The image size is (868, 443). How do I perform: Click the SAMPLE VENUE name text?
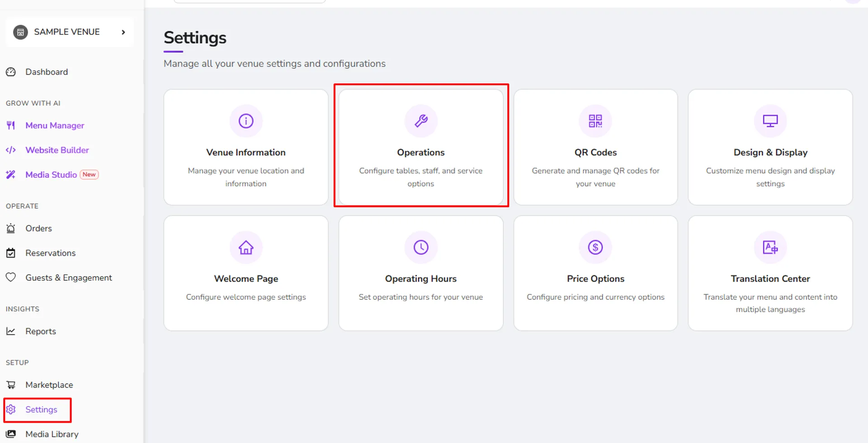67,32
